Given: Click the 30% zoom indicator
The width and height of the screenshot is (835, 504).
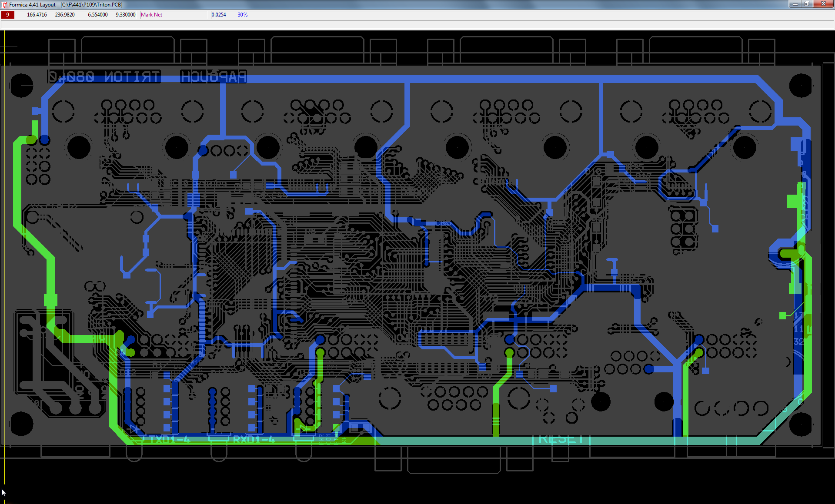Looking at the screenshot, I should pos(243,15).
